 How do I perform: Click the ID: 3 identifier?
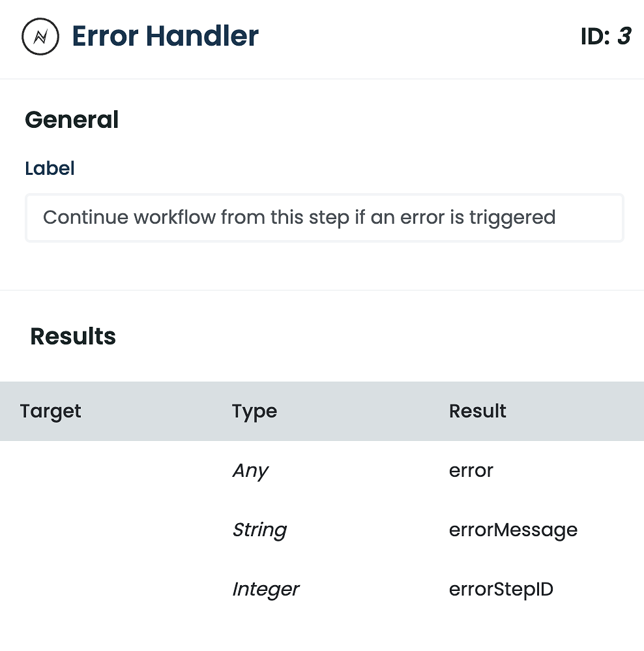[x=606, y=37]
